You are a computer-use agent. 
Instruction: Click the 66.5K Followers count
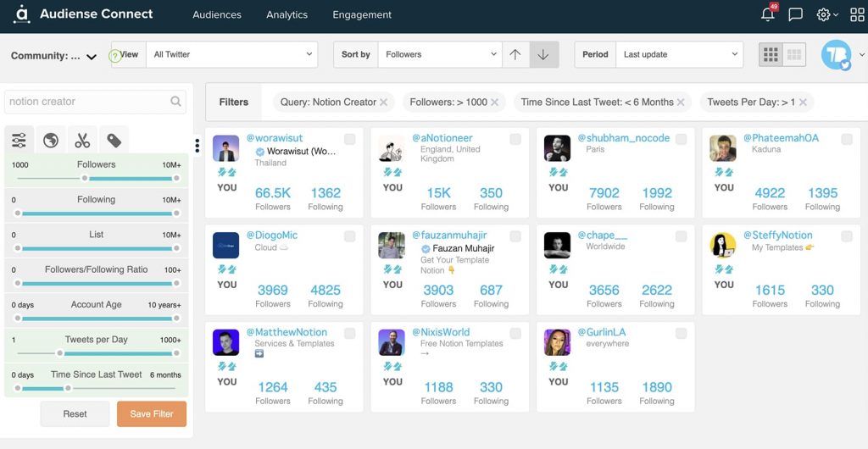[273, 193]
